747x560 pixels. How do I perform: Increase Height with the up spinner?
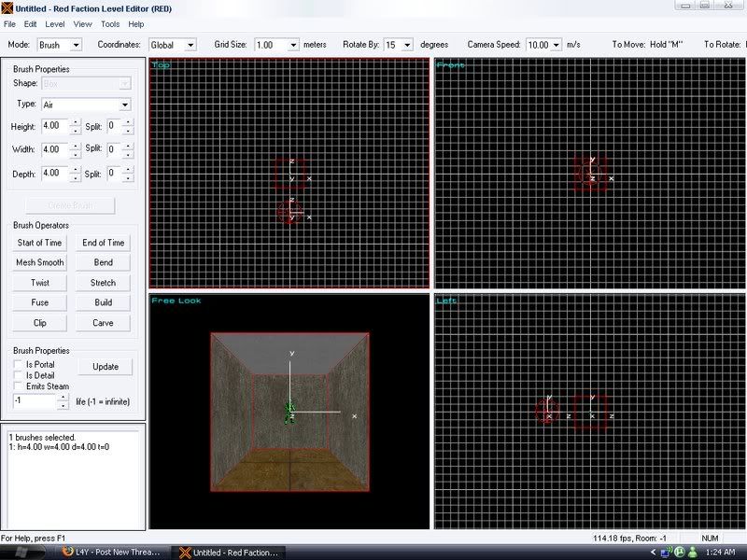76,123
